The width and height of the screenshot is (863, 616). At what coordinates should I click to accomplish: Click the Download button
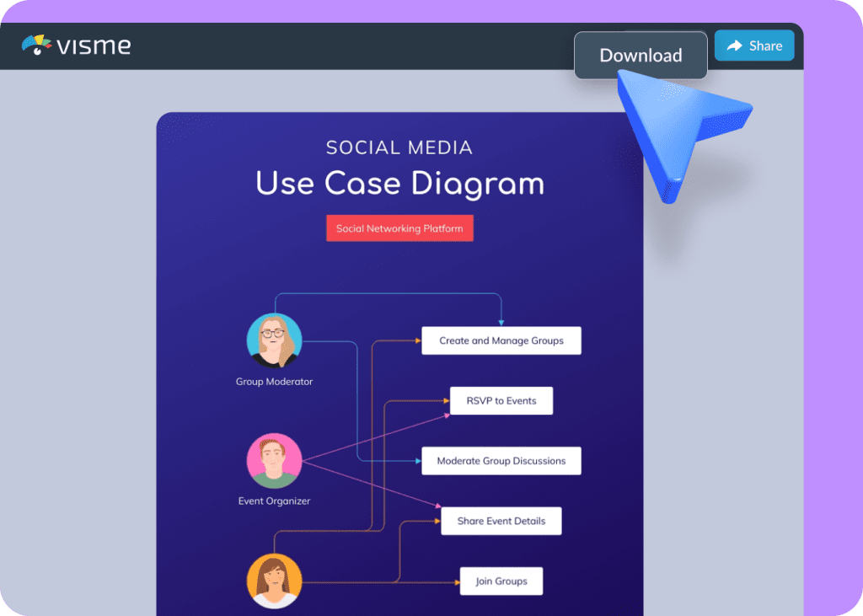[x=640, y=55]
